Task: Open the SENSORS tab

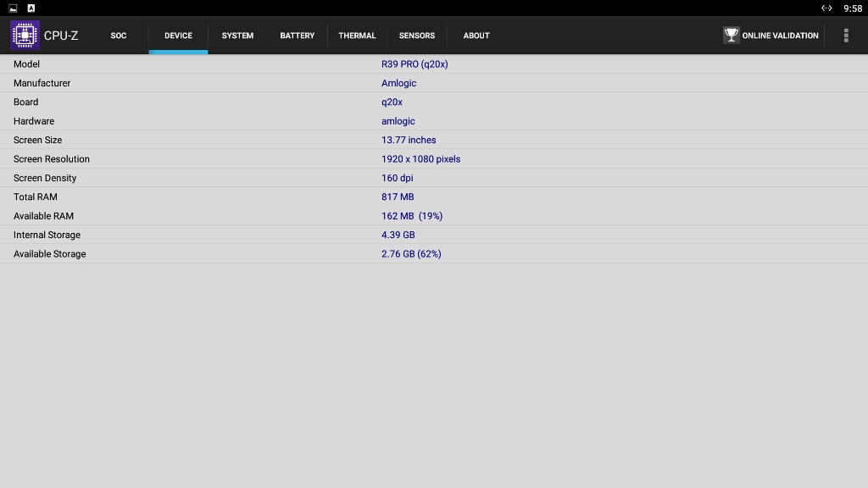Action: (417, 36)
